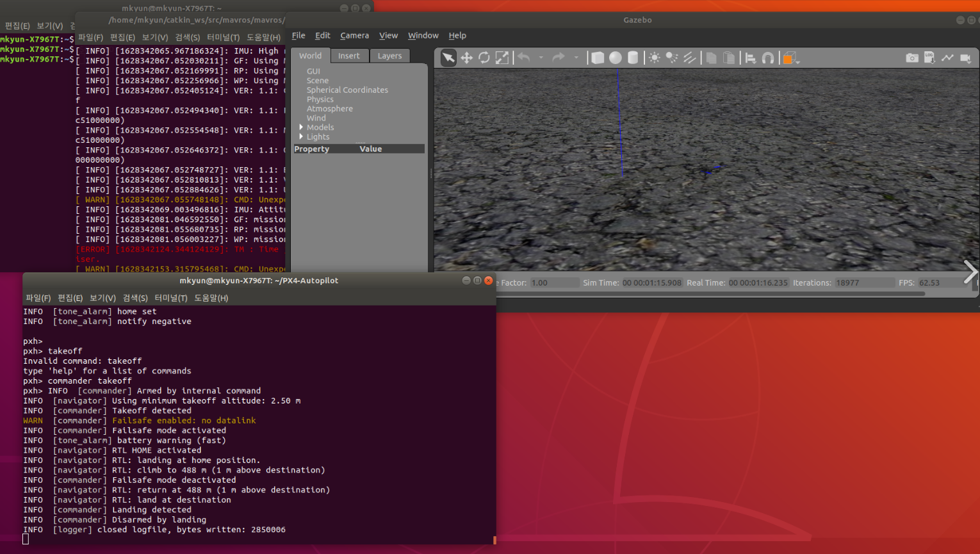980x554 pixels.
Task: Select Spherical Coordinates in the World tree
Action: (x=347, y=90)
